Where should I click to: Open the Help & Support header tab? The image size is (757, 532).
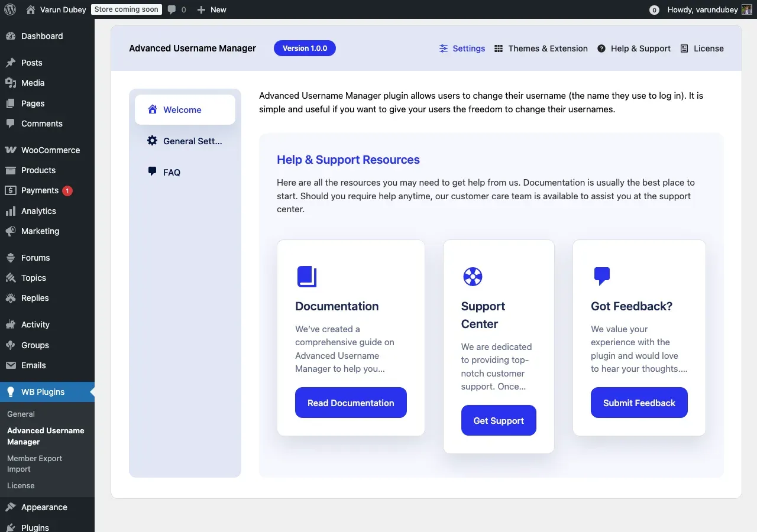[634, 48]
